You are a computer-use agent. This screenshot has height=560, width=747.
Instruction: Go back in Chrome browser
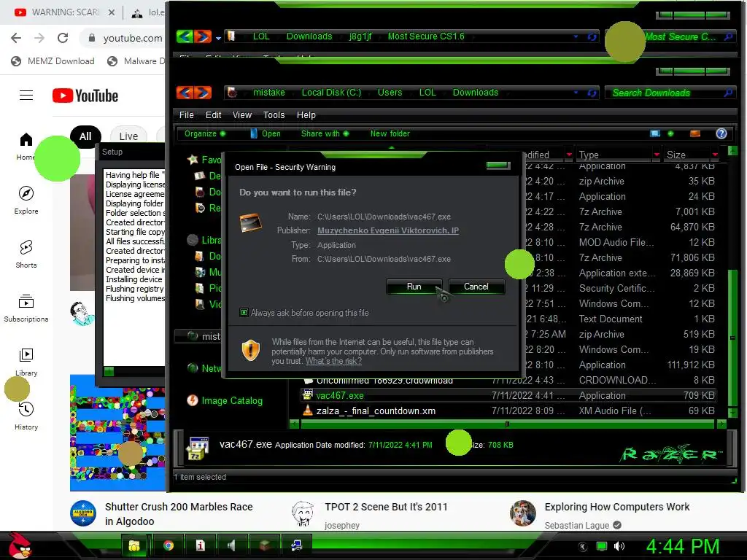pyautogui.click(x=16, y=38)
